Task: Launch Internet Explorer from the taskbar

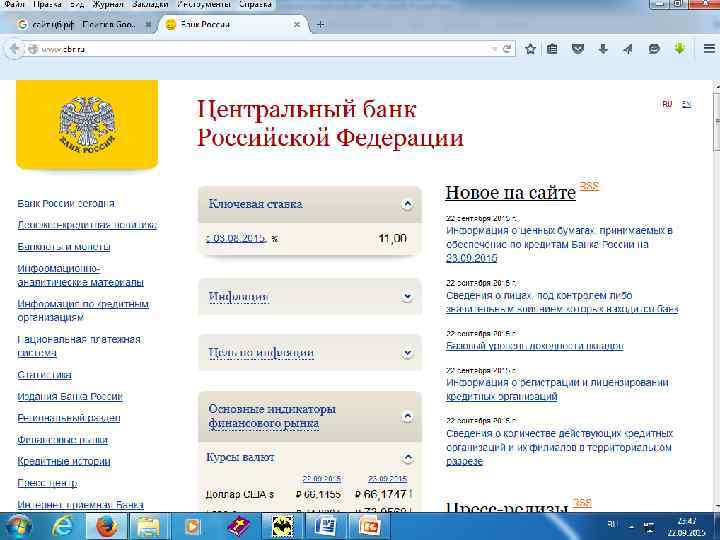Action: 62,526
